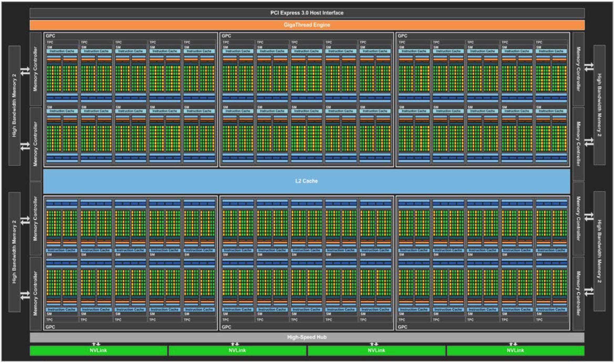Select the gray High-Speed Hub bar
The image size is (616, 364).
307,337
